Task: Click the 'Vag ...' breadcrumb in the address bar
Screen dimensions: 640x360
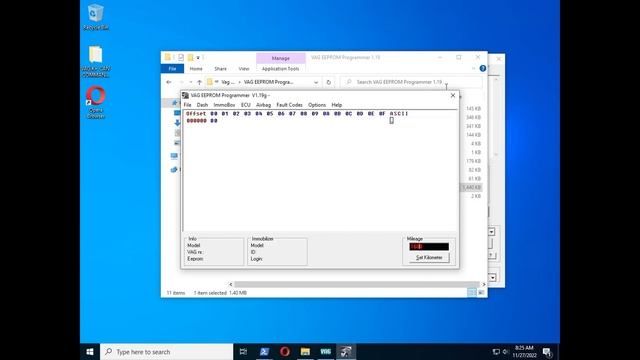Action: click(228, 82)
